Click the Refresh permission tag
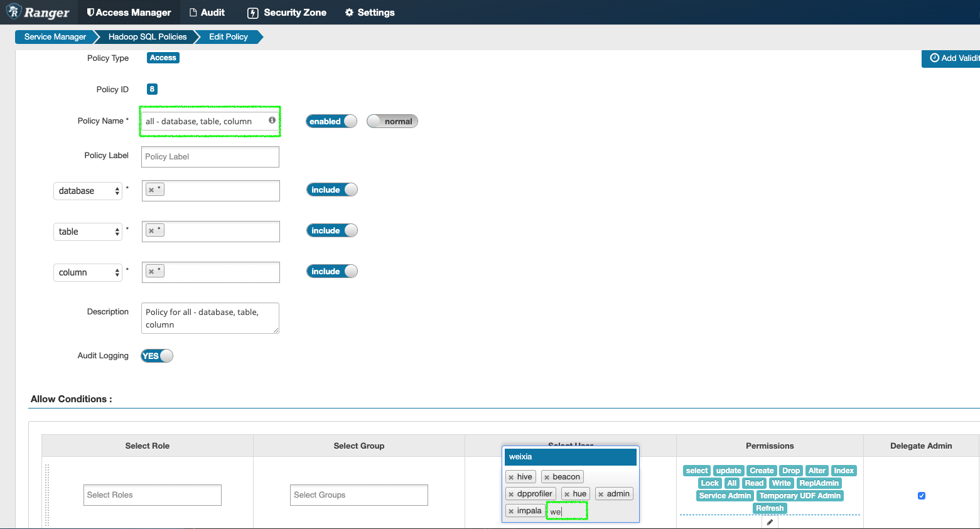980x529 pixels. (x=770, y=508)
